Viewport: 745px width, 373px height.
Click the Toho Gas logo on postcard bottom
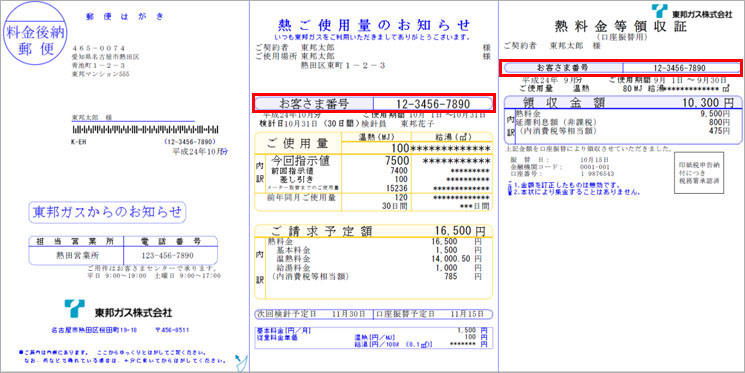118,310
